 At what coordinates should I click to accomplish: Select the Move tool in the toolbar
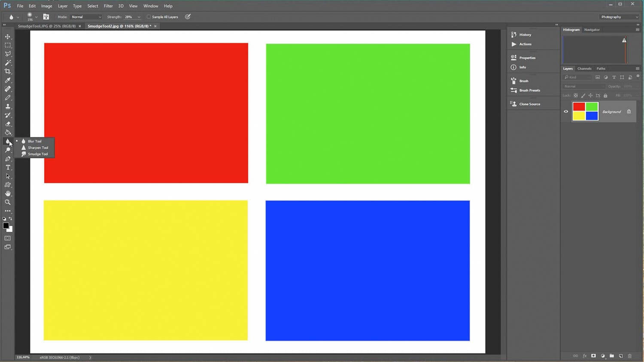point(8,36)
